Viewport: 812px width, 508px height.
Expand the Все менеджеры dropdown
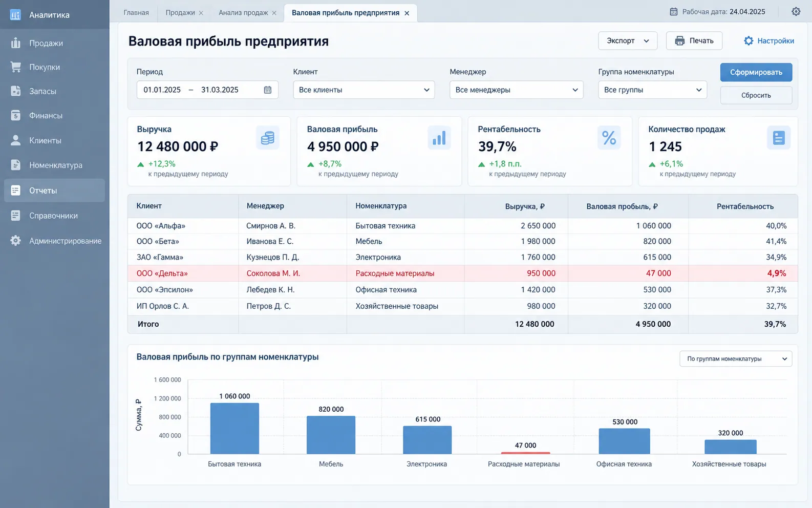click(516, 90)
